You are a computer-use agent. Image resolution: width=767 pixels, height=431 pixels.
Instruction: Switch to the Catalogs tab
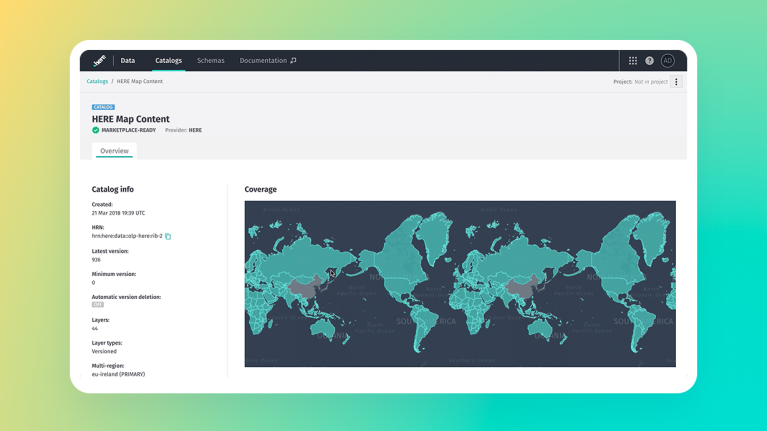tap(168, 61)
